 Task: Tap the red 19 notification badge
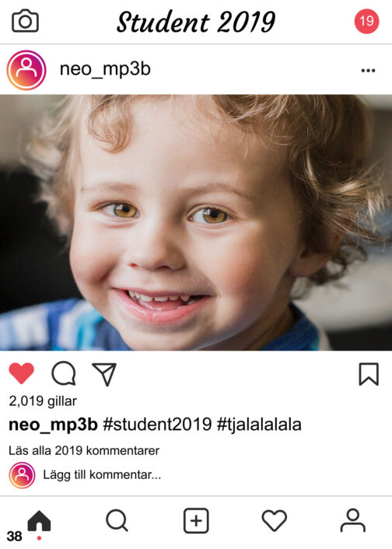pos(366,21)
